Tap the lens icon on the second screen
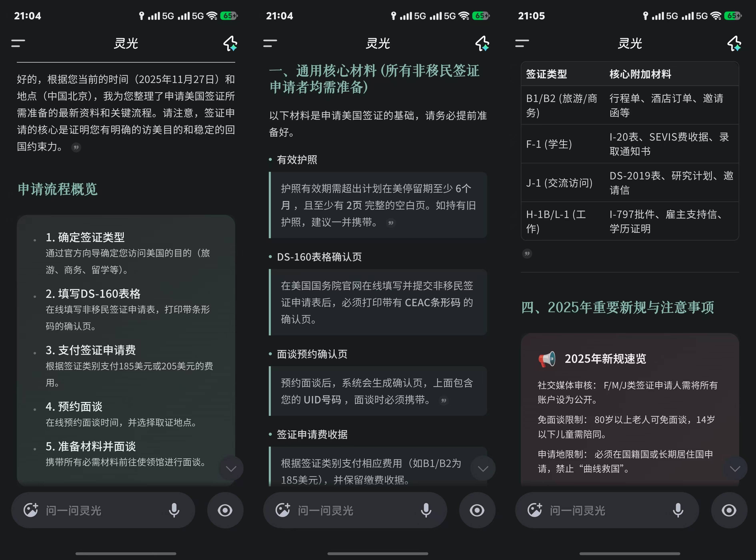 click(477, 510)
